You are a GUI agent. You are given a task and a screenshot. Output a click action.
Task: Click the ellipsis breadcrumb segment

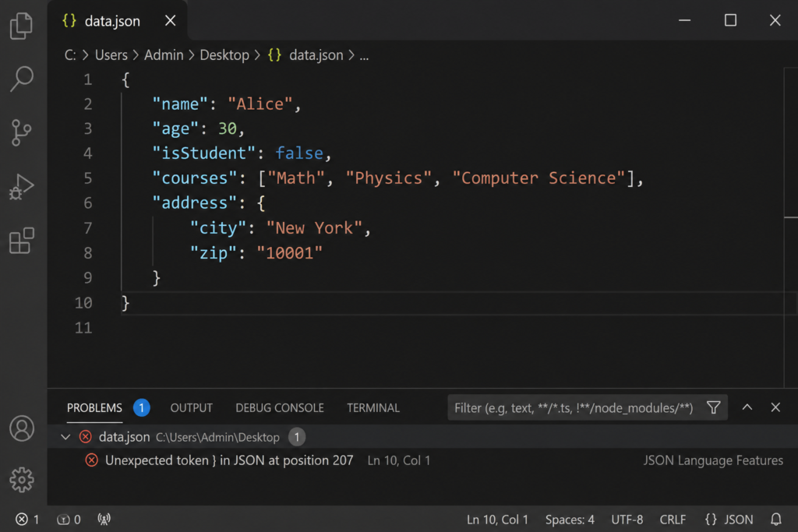[x=364, y=55]
